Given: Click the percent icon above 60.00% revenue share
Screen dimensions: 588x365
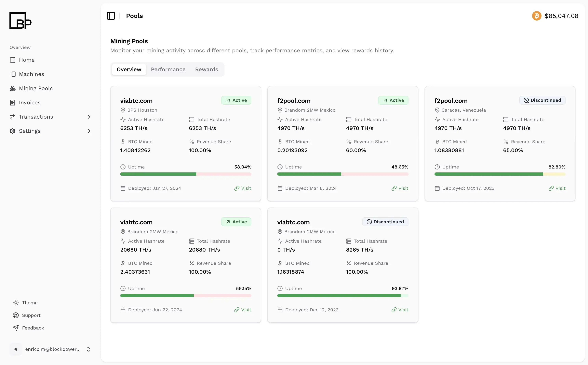Looking at the screenshot, I should click(349, 142).
